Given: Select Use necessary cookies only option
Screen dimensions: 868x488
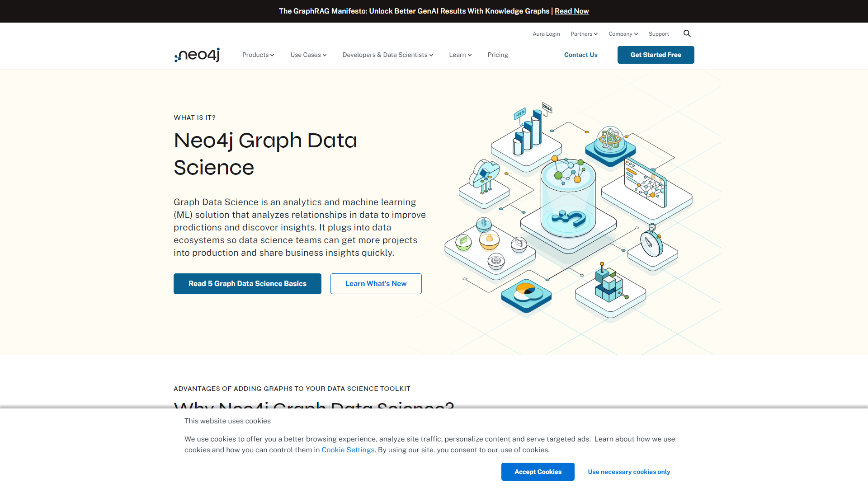Looking at the screenshot, I should coord(629,471).
